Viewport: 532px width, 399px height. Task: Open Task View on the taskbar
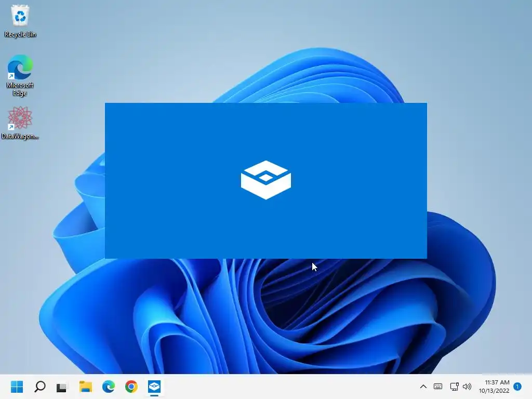point(62,387)
